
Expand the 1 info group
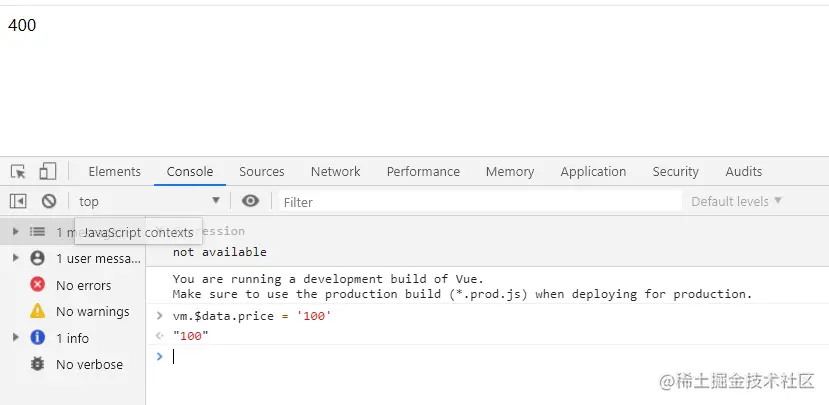click(x=15, y=338)
